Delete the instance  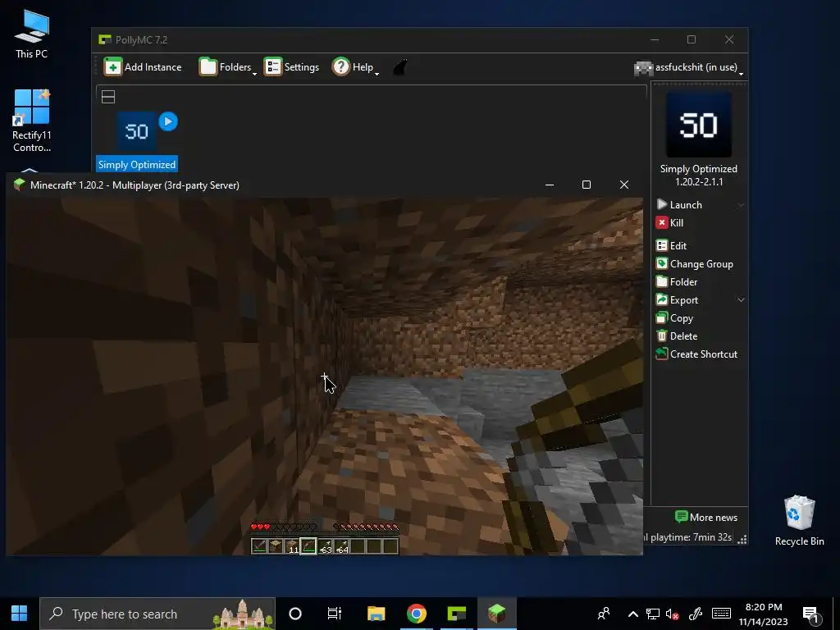point(677,336)
